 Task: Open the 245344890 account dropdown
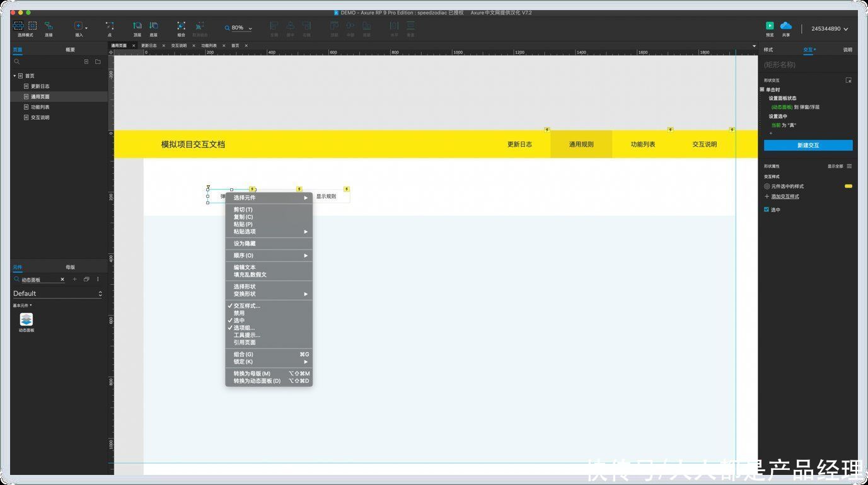830,29
